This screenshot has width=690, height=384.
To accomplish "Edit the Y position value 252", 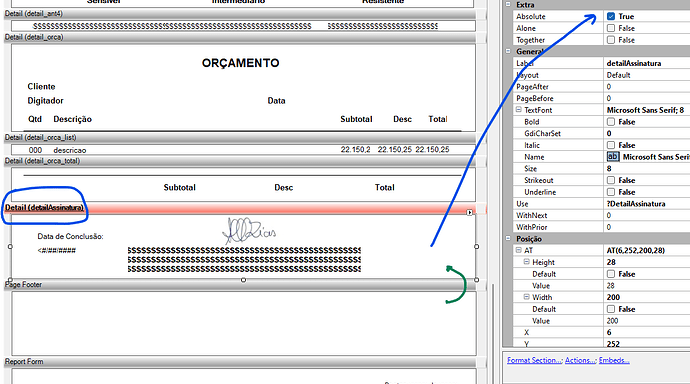I will pos(647,344).
